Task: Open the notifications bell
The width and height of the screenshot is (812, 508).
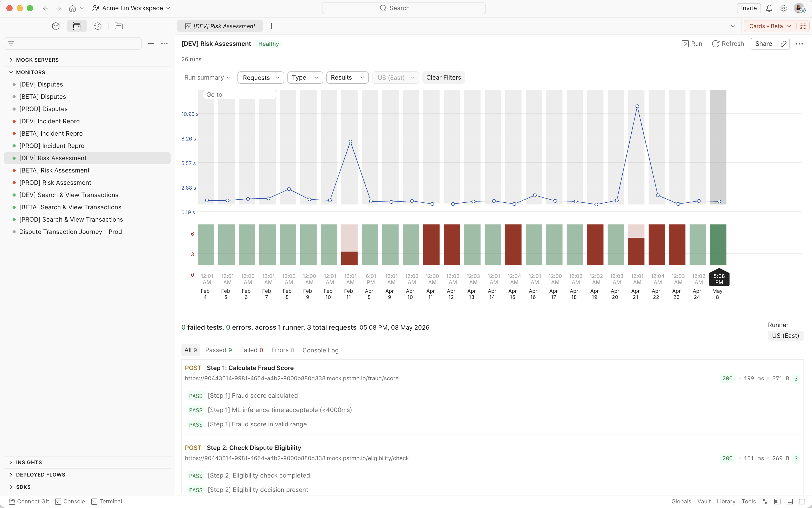Action: pyautogui.click(x=769, y=8)
